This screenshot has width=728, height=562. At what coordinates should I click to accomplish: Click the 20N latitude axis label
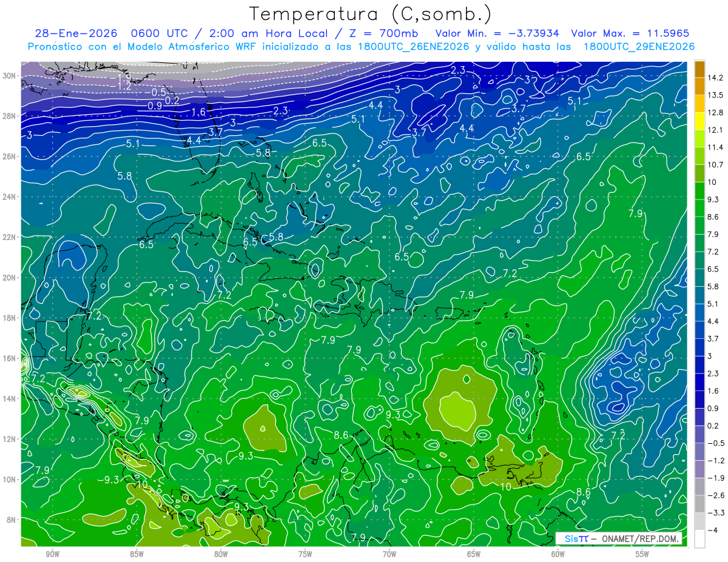coord(10,278)
